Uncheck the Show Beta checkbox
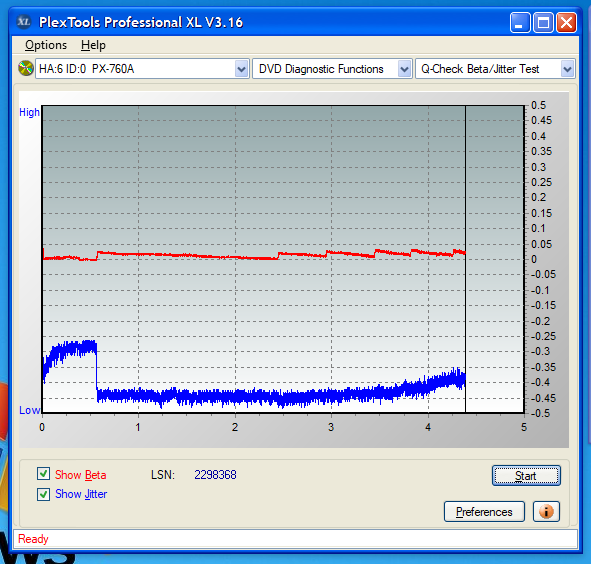The height and width of the screenshot is (564, 591). click(43, 474)
